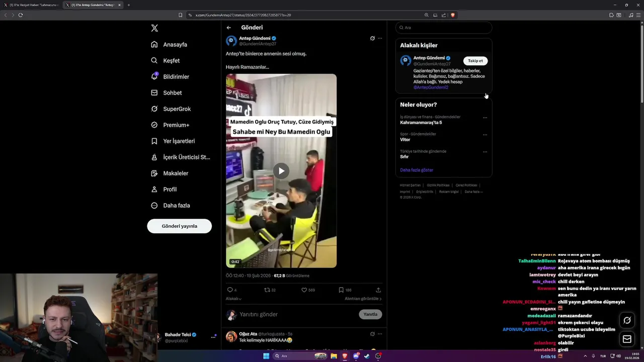Open SuperGrok from the sidebar
Viewport: 644px width, 362px height.
pyautogui.click(x=171, y=109)
